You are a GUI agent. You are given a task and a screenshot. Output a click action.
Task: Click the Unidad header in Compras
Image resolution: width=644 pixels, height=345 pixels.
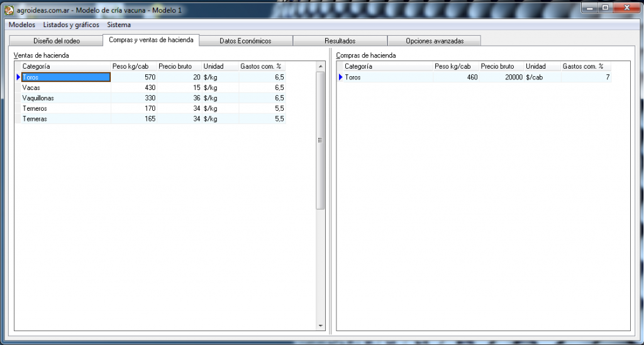(543, 66)
